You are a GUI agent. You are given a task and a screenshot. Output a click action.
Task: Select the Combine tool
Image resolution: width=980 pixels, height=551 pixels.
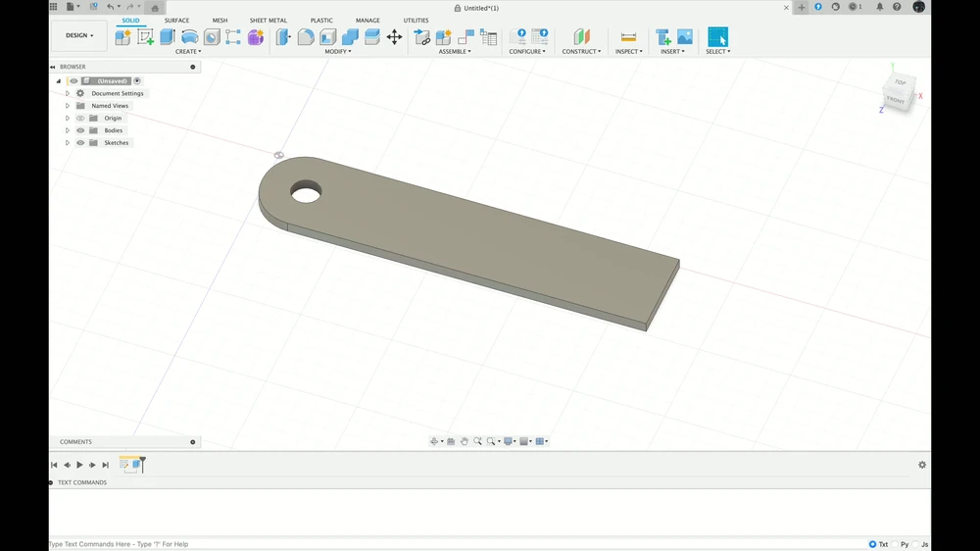pos(350,37)
